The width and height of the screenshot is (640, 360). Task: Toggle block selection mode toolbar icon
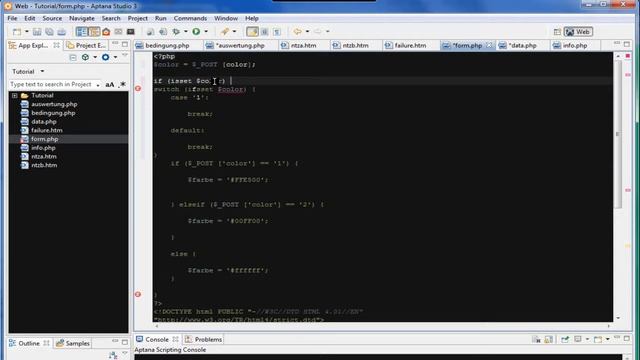click(x=264, y=31)
